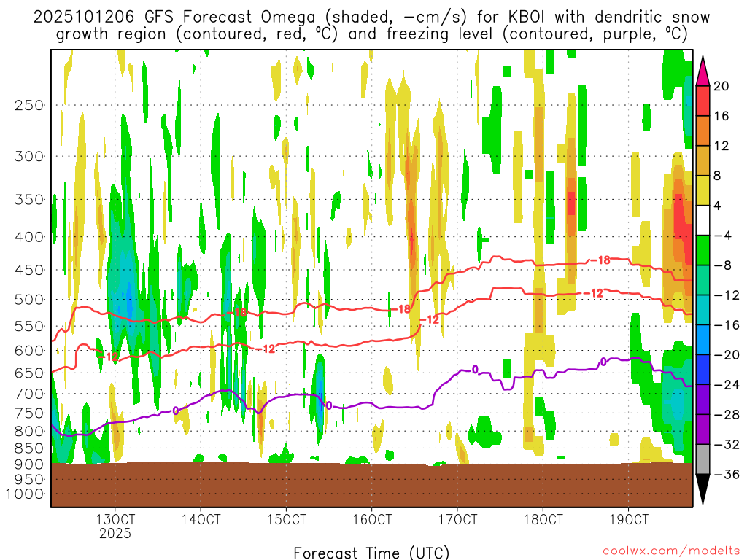Click the black arrow below the color bar
This screenshot has width=747, height=560.
click(703, 489)
